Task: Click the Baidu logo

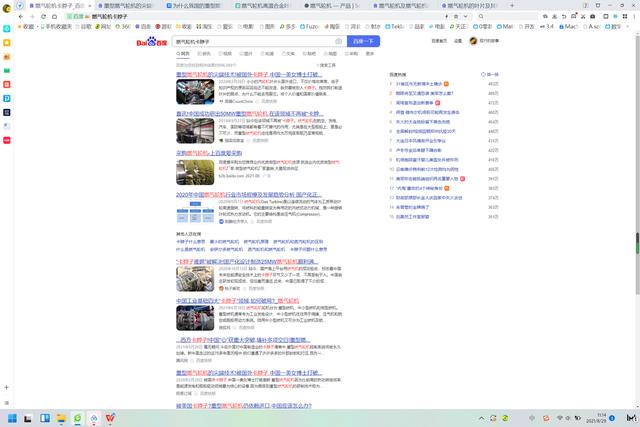Action: (151, 42)
